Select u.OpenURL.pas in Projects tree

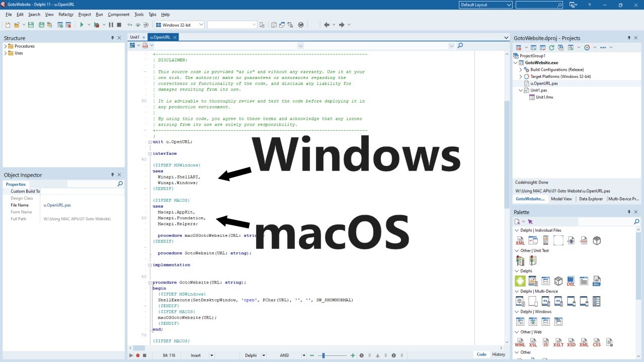pos(543,83)
